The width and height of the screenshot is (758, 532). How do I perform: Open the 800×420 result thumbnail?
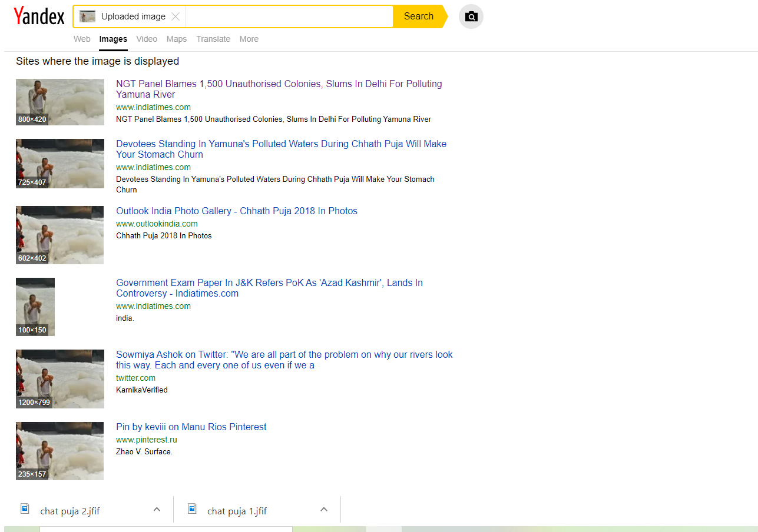(60, 102)
